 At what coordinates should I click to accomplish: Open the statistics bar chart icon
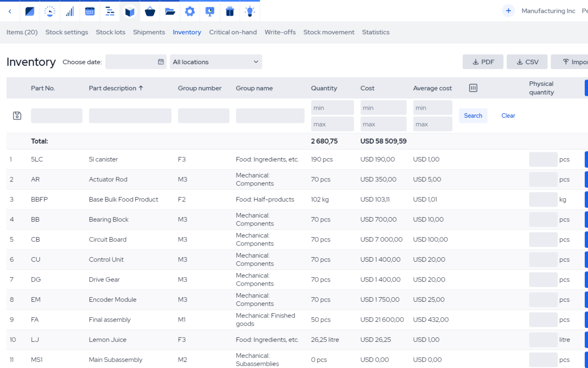coord(69,11)
